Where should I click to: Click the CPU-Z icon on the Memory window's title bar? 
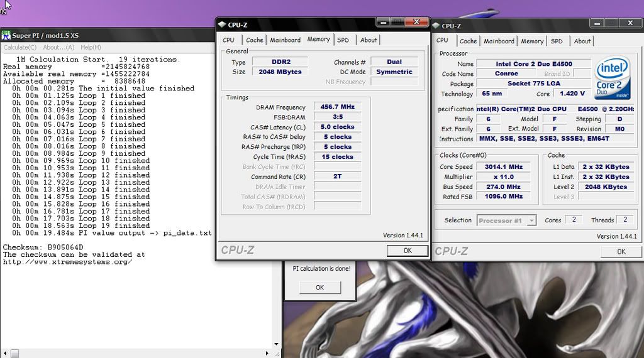[221, 24]
